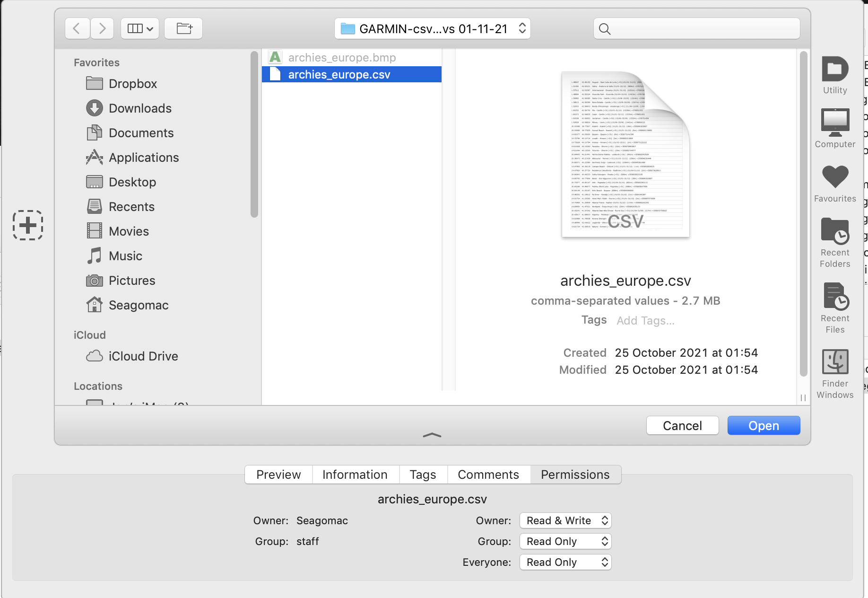The width and height of the screenshot is (868, 598).
Task: Open the GARMIN-csv folder path popup
Action: tap(433, 29)
